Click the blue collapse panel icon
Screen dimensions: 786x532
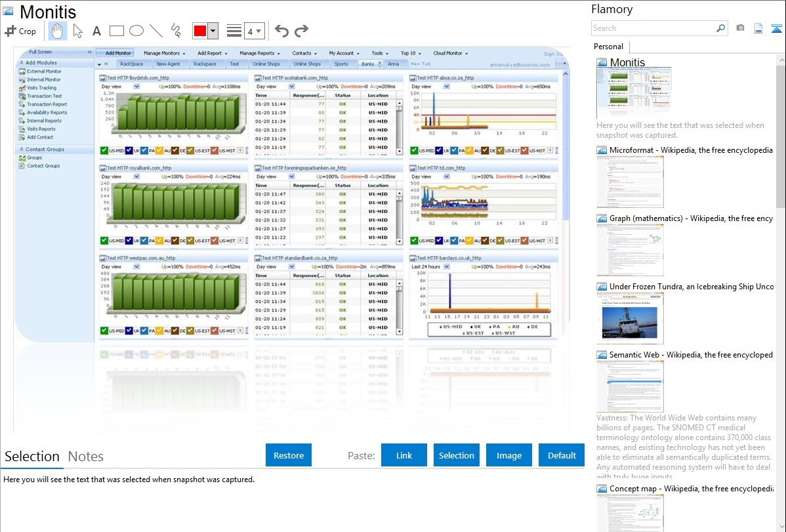[x=776, y=28]
